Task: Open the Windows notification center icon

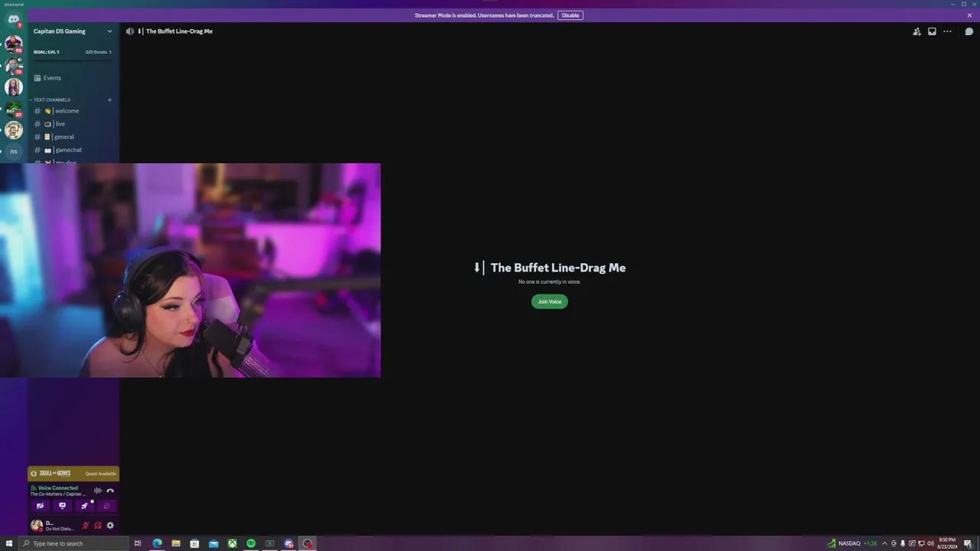Action: tap(968, 543)
